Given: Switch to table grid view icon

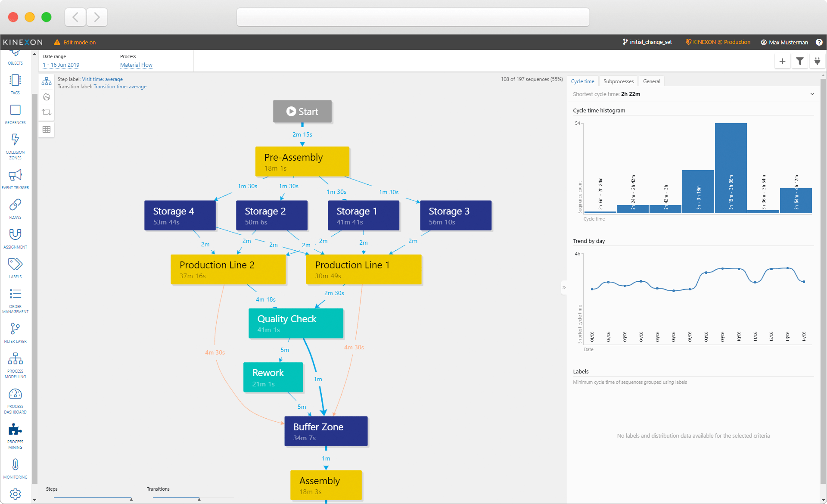Looking at the screenshot, I should pyautogui.click(x=47, y=129).
